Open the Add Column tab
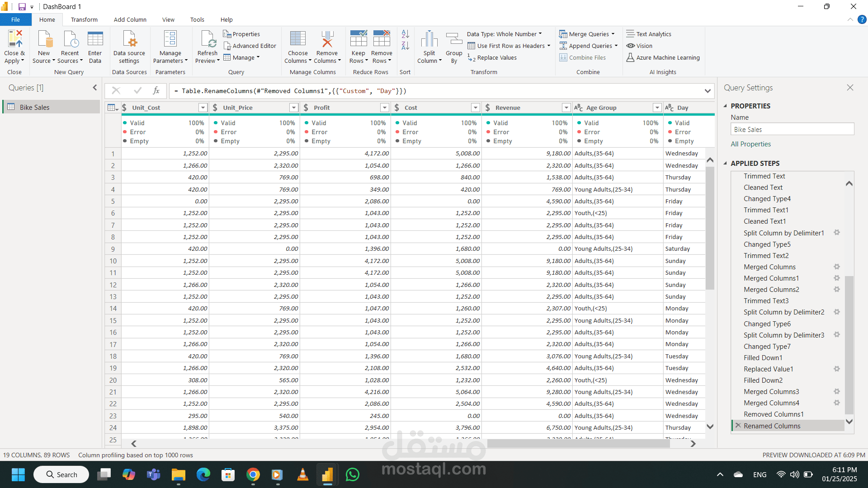The image size is (868, 488). pyautogui.click(x=130, y=19)
